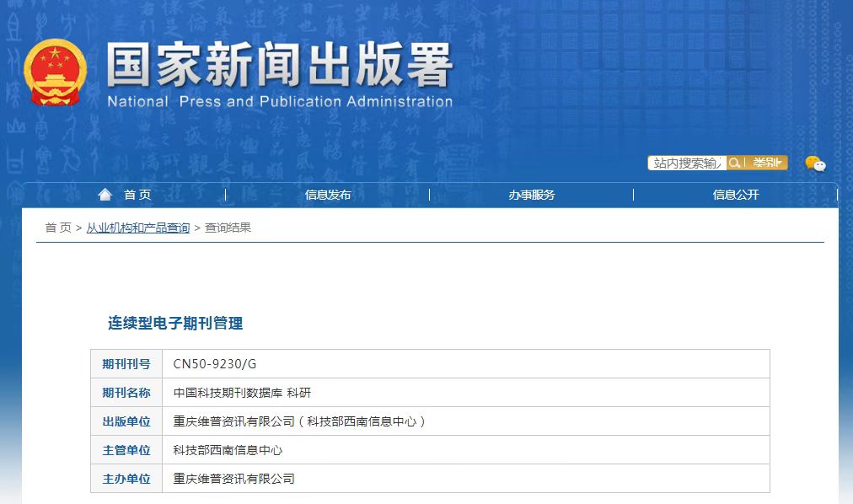
Task: Click the National Press and Publication Administration subtitle
Action: click(280, 102)
